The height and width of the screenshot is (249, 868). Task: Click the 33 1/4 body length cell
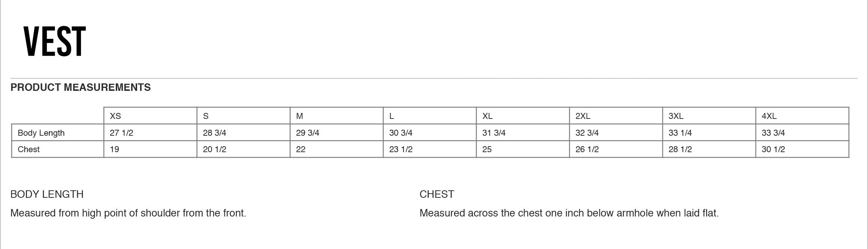tap(680, 133)
